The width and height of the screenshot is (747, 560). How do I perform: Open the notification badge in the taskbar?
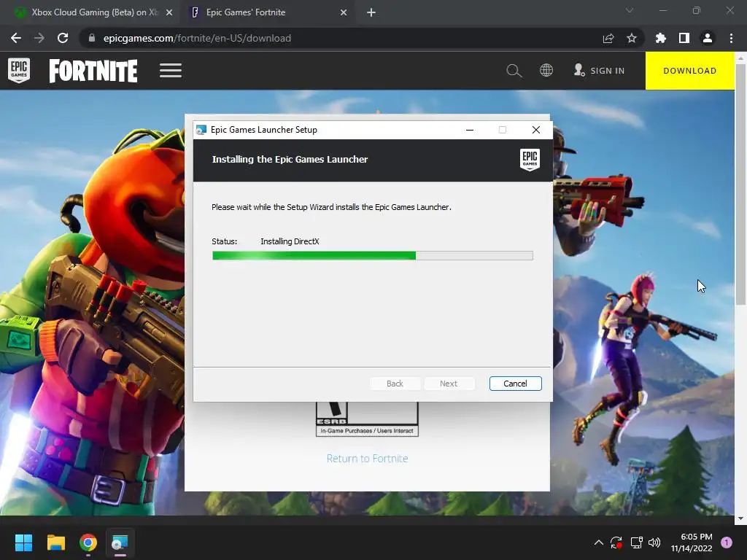click(727, 542)
